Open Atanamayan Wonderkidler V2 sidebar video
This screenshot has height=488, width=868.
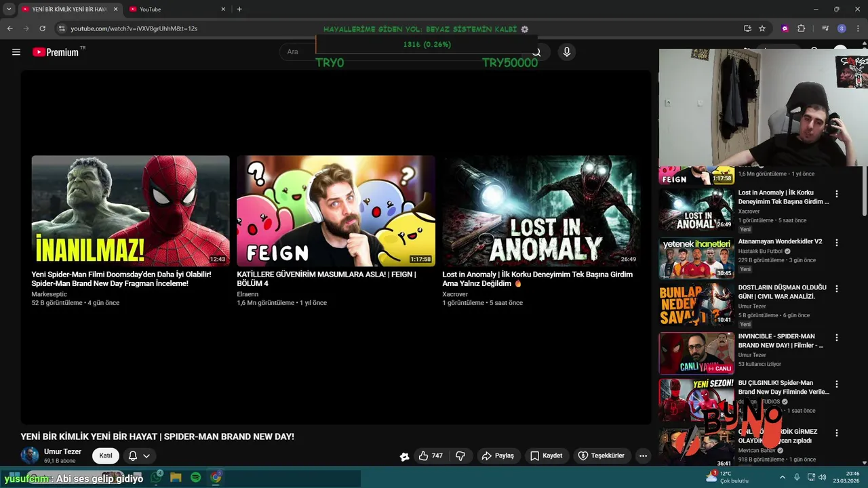[x=780, y=241]
